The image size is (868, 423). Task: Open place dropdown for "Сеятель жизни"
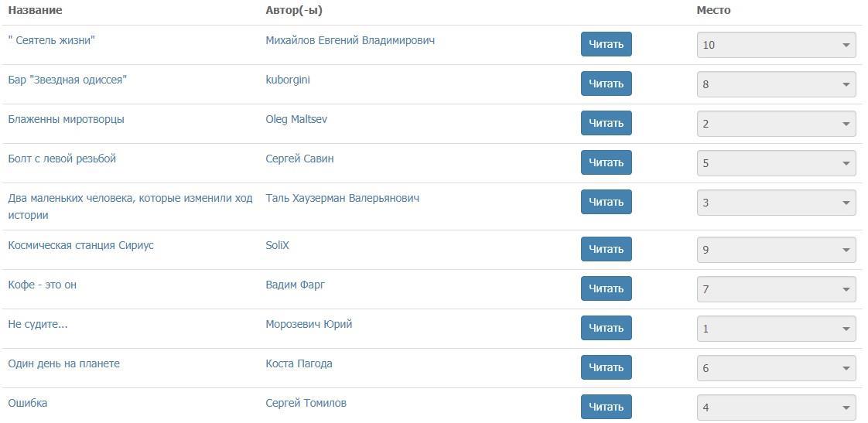776,45
